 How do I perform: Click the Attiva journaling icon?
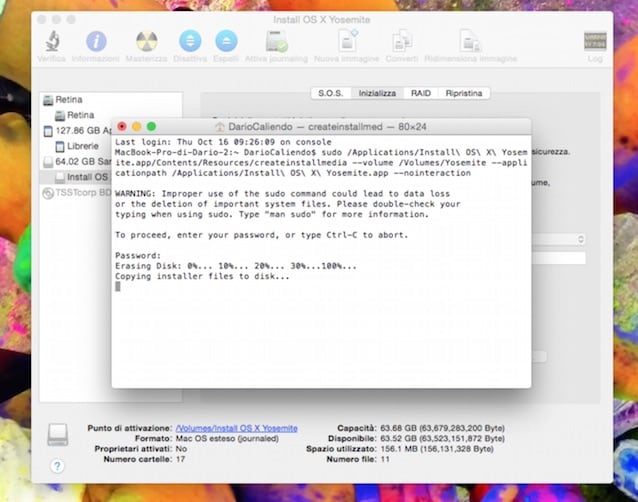click(277, 41)
